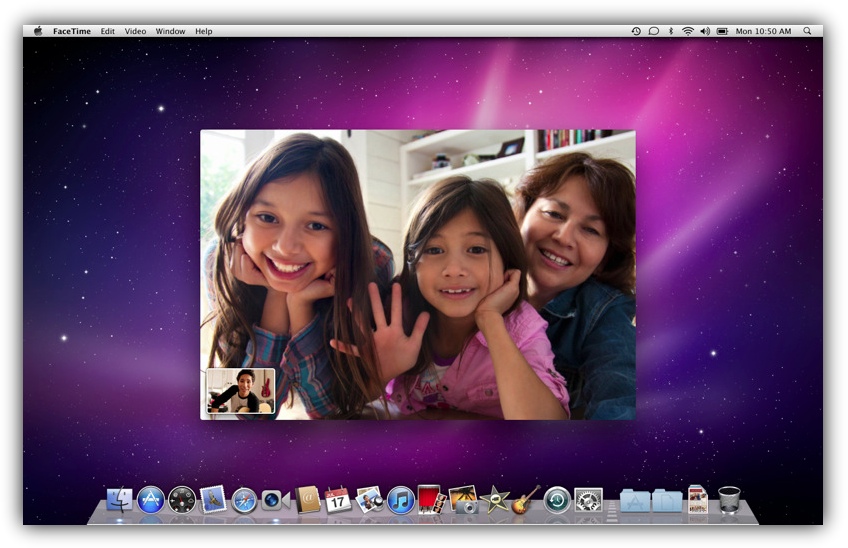Screen dimensions: 848x548
Task: Launch Safari compass icon in Dock
Action: pos(244,500)
